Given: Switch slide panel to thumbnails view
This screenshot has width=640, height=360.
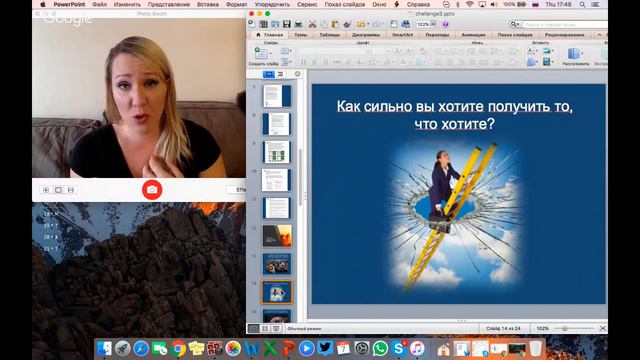Looking at the screenshot, I should coord(269,74).
